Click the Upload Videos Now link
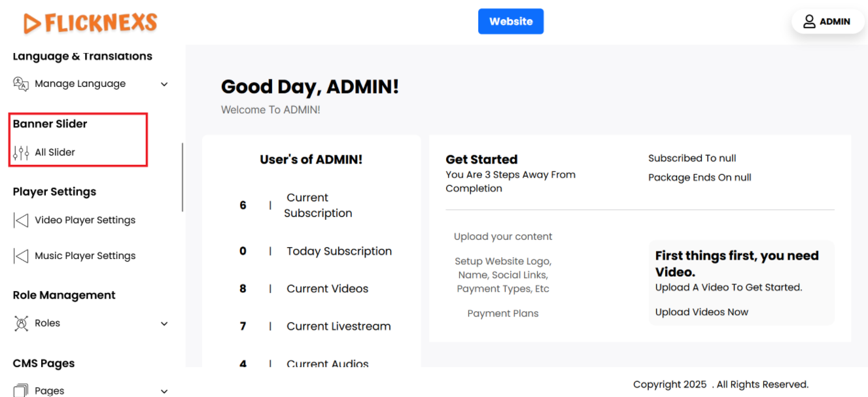 pos(701,312)
